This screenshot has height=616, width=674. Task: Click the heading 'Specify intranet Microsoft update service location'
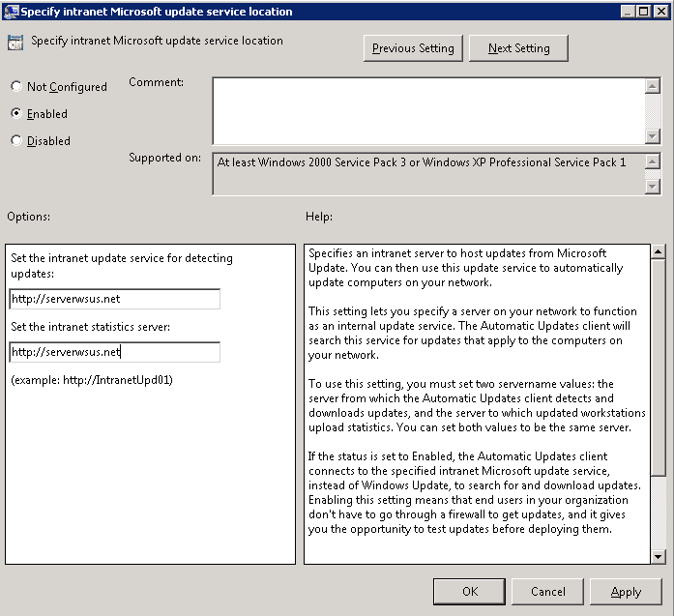[157, 41]
